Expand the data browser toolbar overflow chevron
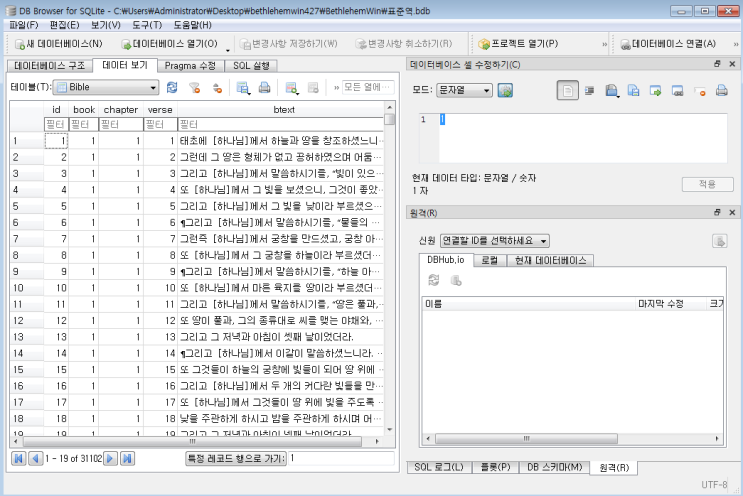The height and width of the screenshot is (496, 743). point(336,88)
